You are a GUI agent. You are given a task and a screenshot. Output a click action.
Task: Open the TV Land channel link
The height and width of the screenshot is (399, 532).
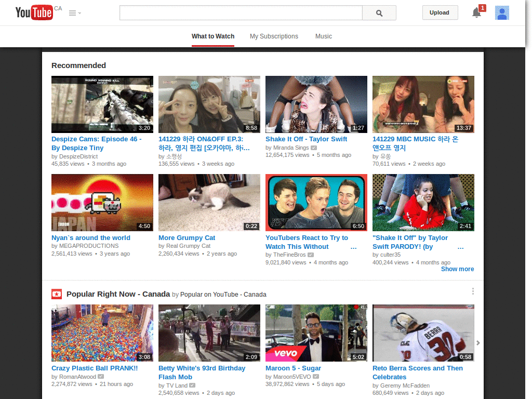click(177, 385)
